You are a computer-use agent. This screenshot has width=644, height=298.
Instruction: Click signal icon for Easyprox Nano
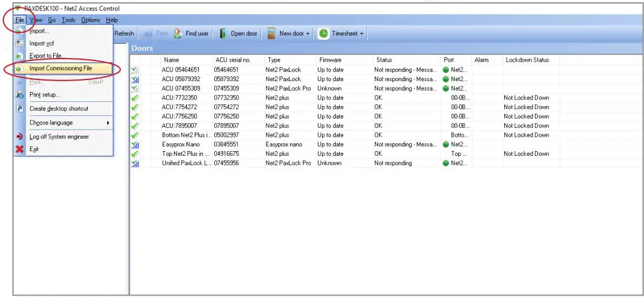(x=135, y=145)
